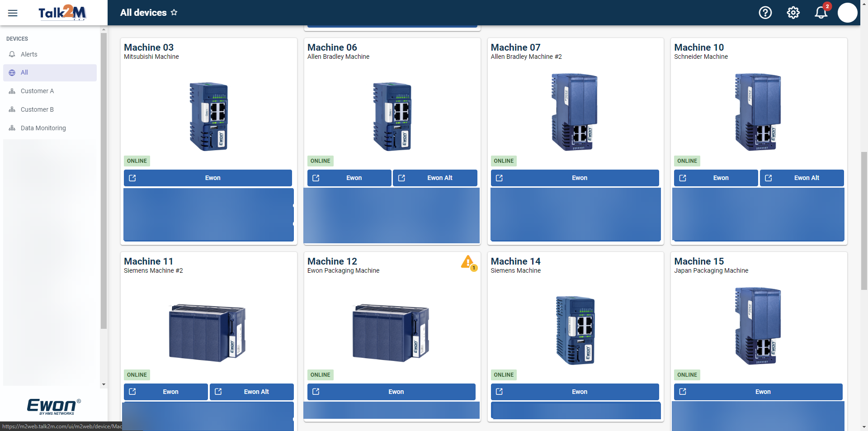Viewport: 868px width, 431px height.
Task: Click the main page vertical scrollbar thumb
Action: pos(864,221)
